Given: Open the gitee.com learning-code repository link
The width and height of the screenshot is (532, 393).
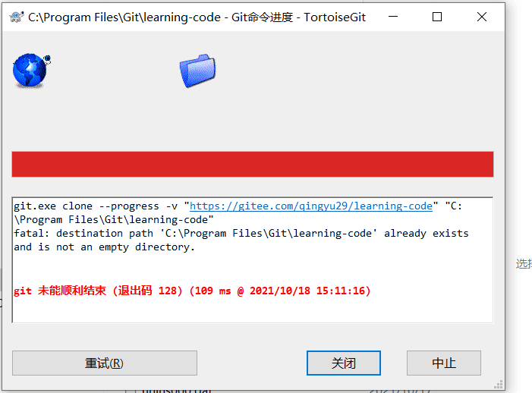Looking at the screenshot, I should coord(311,206).
